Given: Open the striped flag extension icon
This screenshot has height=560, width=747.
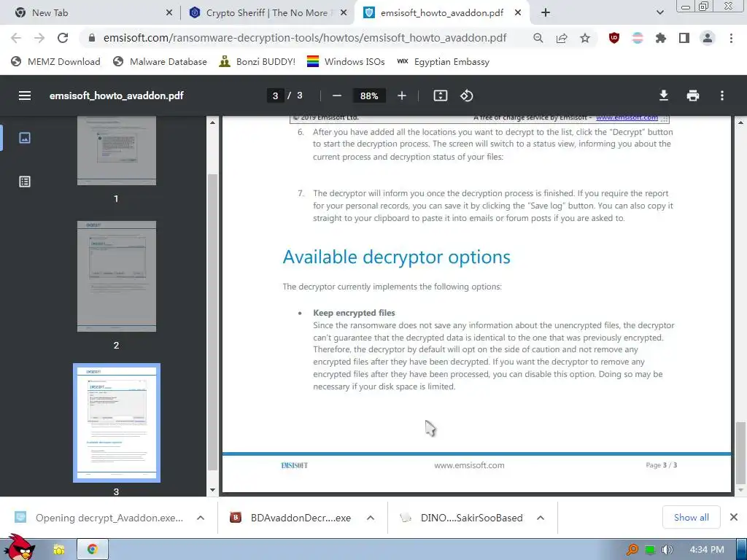Looking at the screenshot, I should tap(638, 38).
